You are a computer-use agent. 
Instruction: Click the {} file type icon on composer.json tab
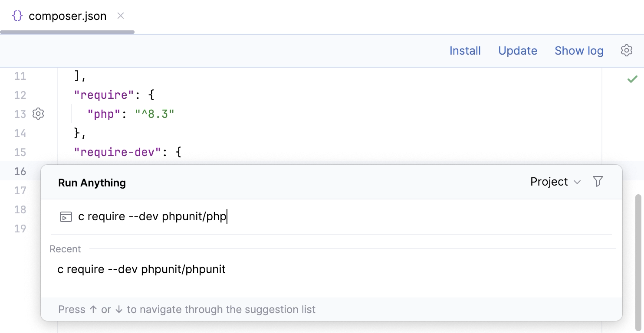(16, 16)
